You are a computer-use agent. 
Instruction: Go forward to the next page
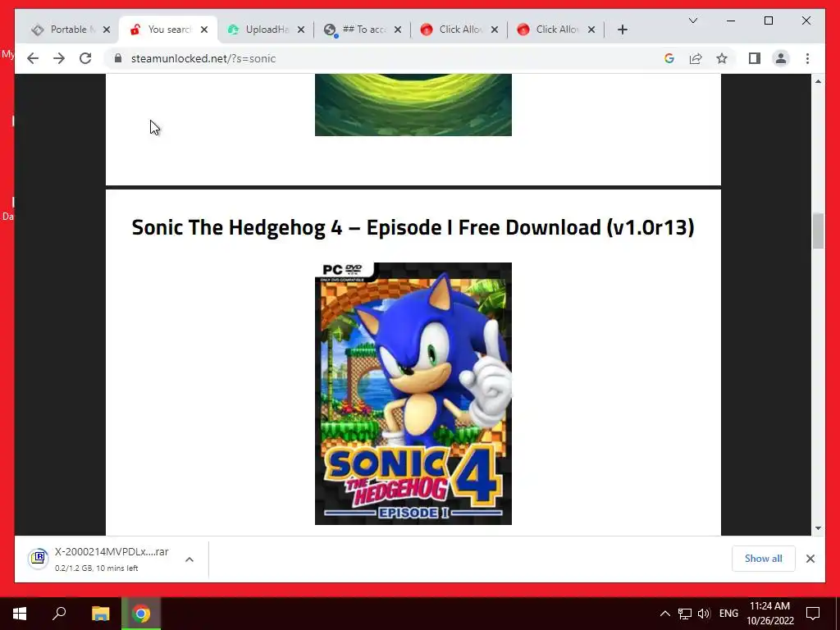pyautogui.click(x=59, y=58)
